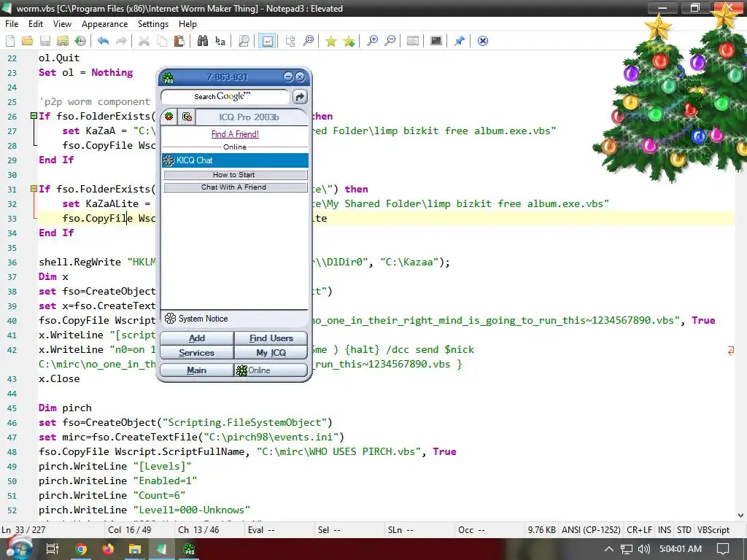Click the ICQ Find Users button

pos(271,338)
